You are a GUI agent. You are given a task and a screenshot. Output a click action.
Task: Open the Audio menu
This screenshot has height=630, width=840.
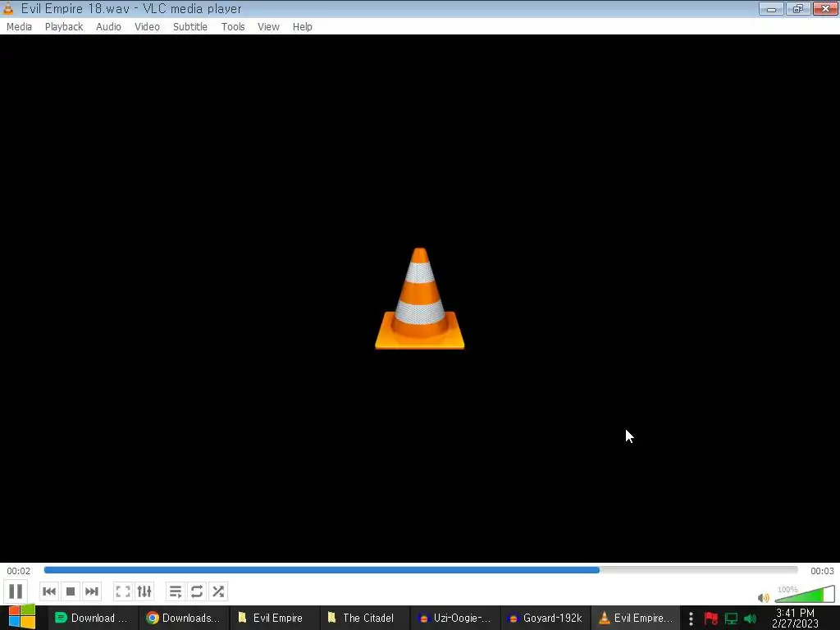(108, 27)
